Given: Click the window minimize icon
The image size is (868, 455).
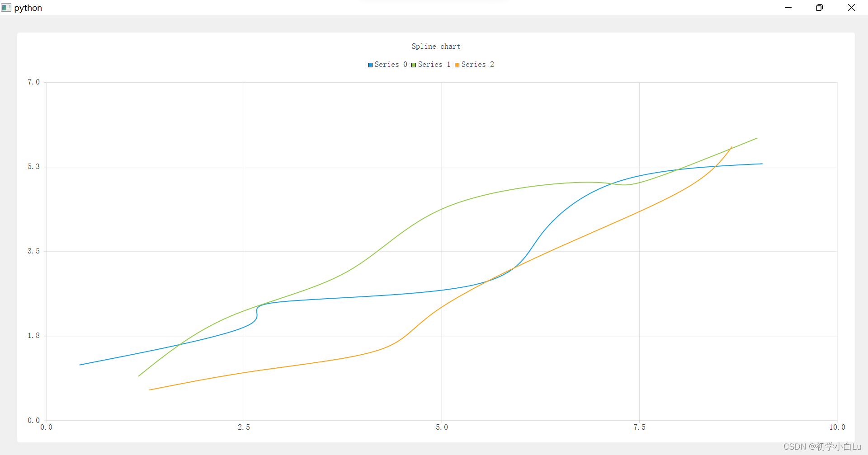Looking at the screenshot, I should click(x=788, y=7).
